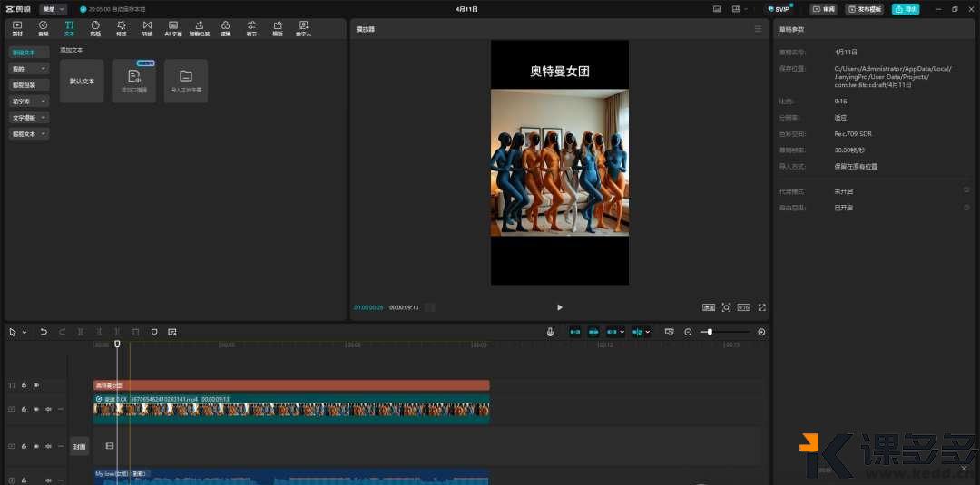The width and height of the screenshot is (980, 485).
Task: Expand the 智能文本 sidebar category
Action: tap(29, 133)
